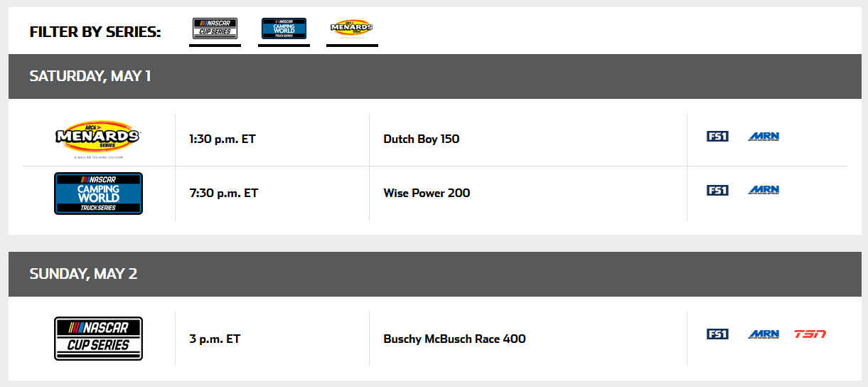Toggle Camping World Truck Series filter

click(284, 29)
